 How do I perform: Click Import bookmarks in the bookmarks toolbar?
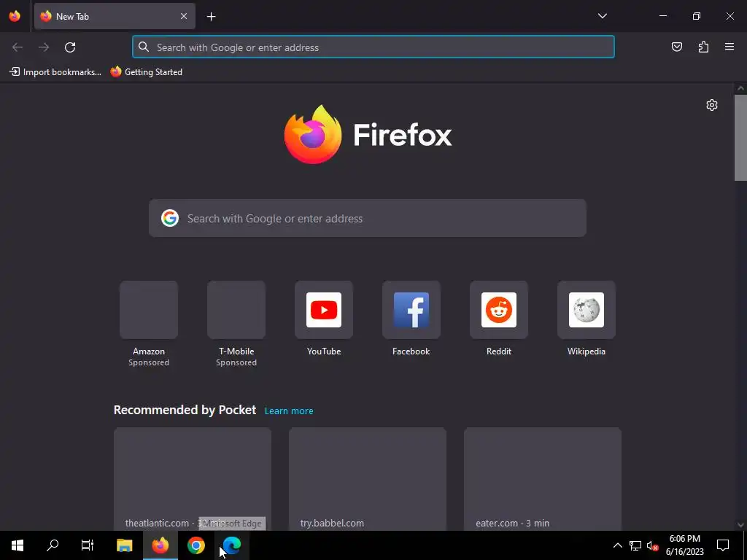(55, 72)
